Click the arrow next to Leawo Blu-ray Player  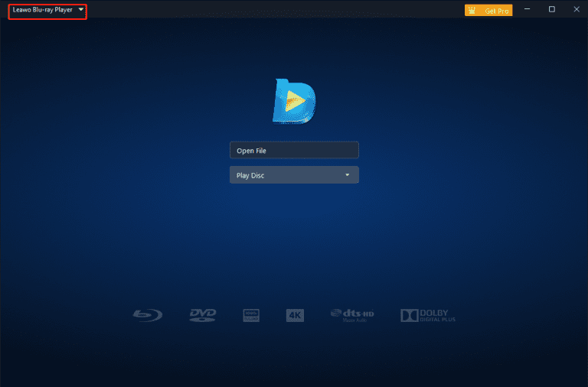point(80,10)
